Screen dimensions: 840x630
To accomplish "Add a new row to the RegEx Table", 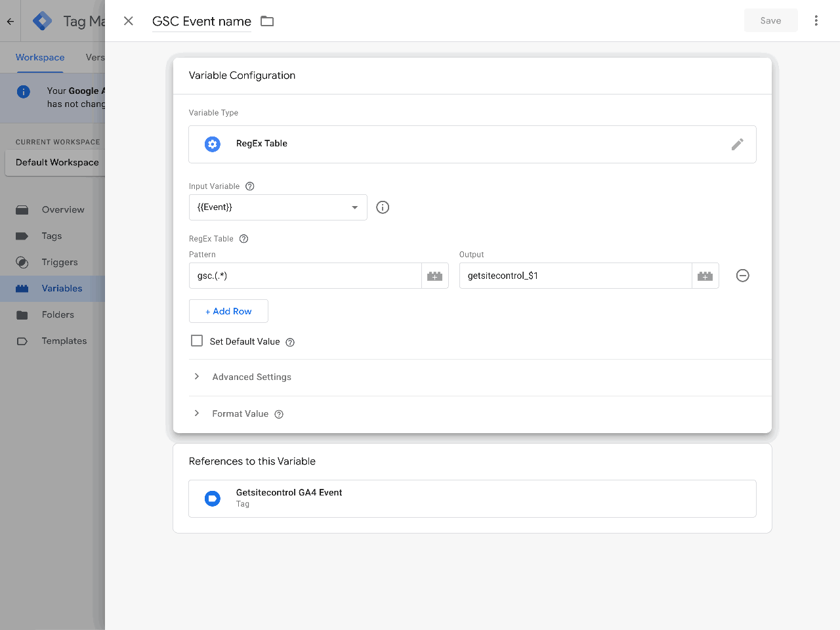I will tap(228, 310).
